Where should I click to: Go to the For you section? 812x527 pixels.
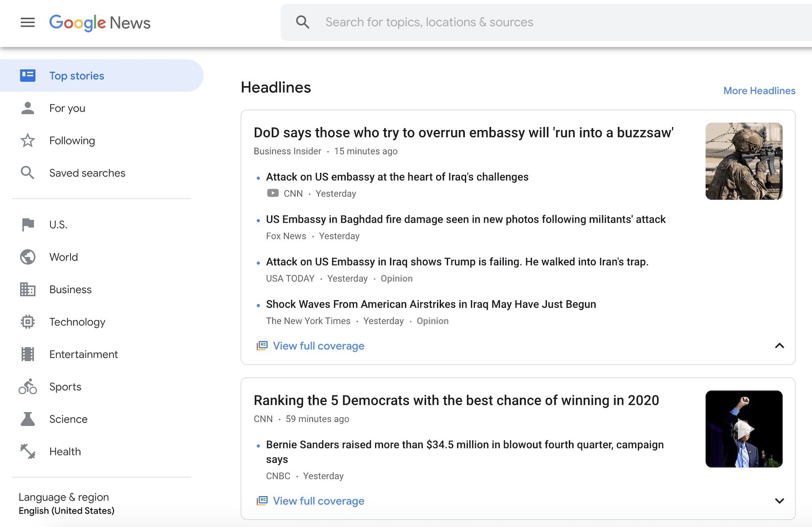pyautogui.click(x=67, y=108)
